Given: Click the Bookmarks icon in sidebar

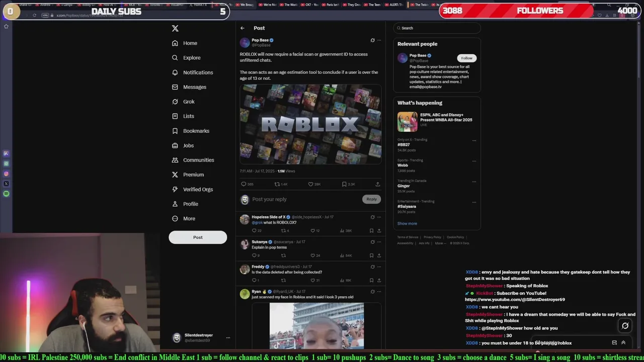Looking at the screenshot, I should 175,131.
